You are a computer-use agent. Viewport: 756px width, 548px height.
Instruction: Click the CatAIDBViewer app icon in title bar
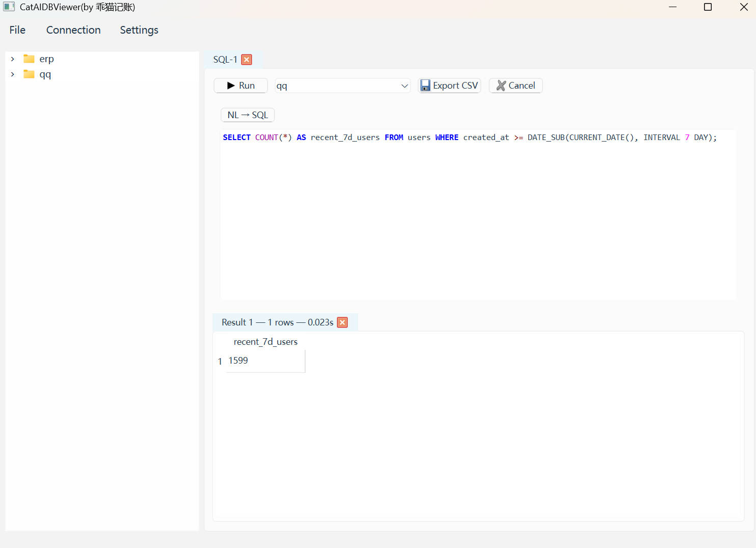pos(9,7)
